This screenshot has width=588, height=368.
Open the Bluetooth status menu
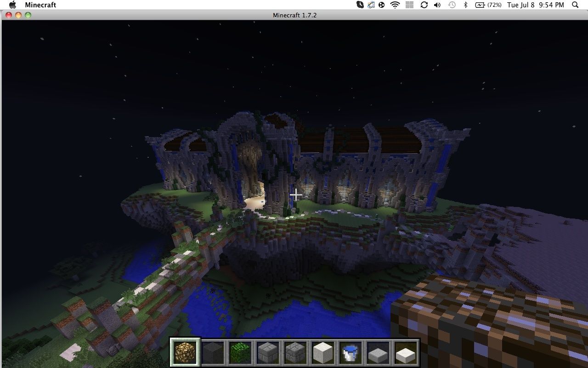[465, 5]
